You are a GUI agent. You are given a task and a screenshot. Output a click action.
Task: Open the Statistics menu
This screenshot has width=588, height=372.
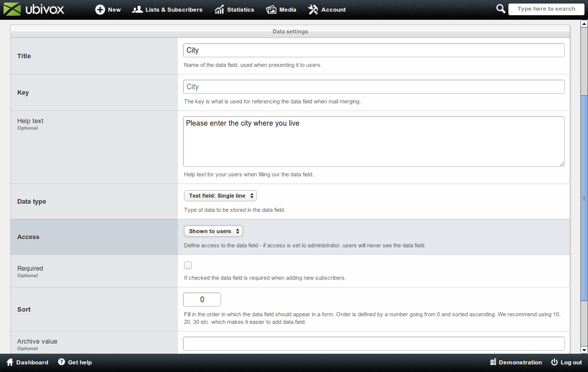tap(234, 10)
